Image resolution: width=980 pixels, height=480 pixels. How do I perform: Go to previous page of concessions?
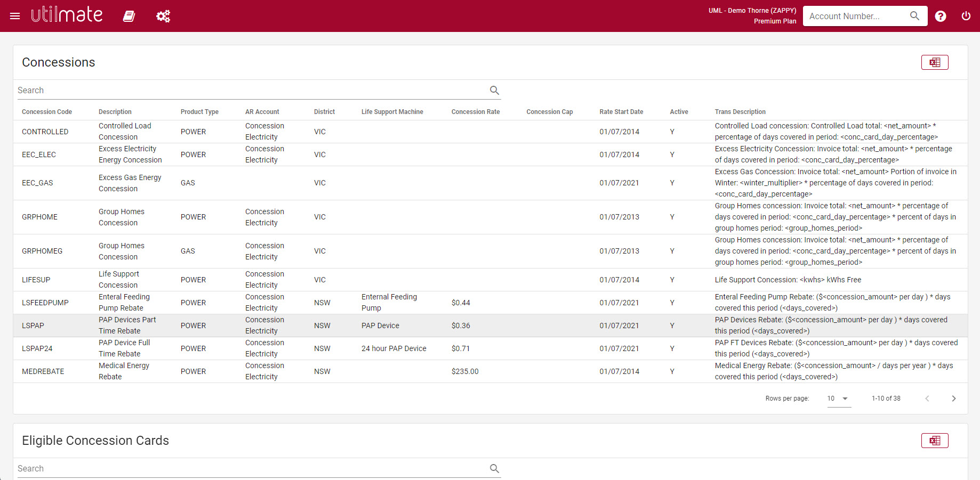927,398
